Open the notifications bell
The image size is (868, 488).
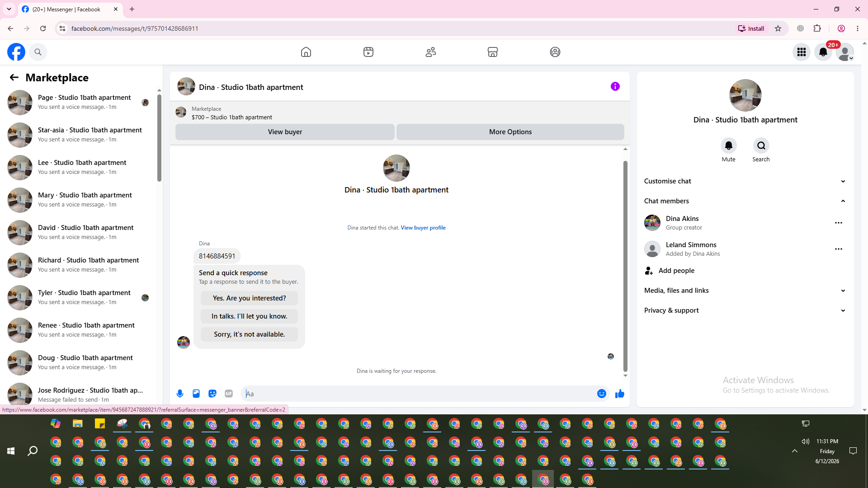tap(823, 52)
